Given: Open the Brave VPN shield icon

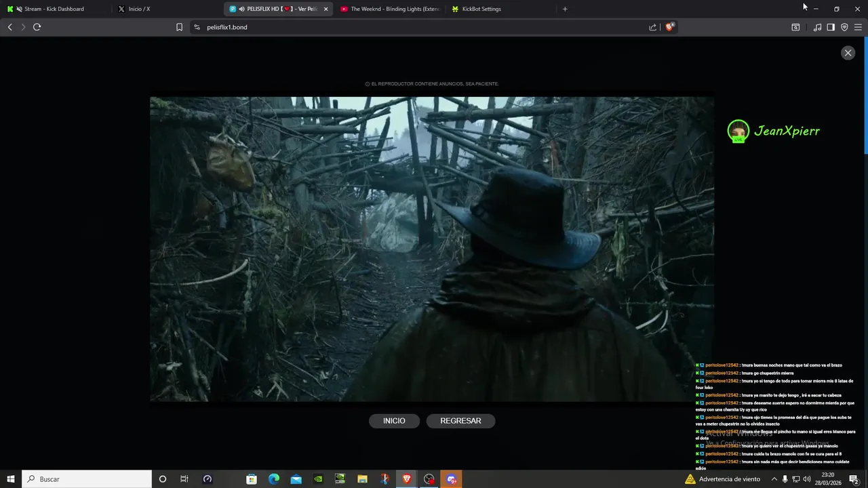Looking at the screenshot, I should pos(844,27).
